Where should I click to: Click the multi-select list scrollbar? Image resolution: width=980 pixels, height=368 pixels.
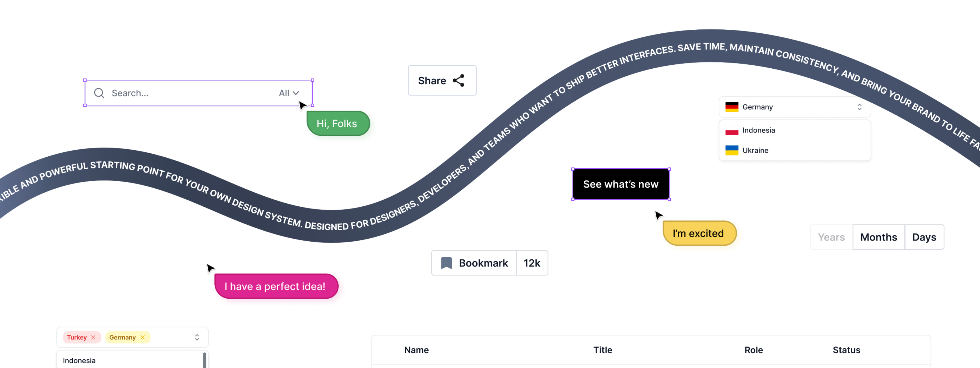click(x=205, y=360)
